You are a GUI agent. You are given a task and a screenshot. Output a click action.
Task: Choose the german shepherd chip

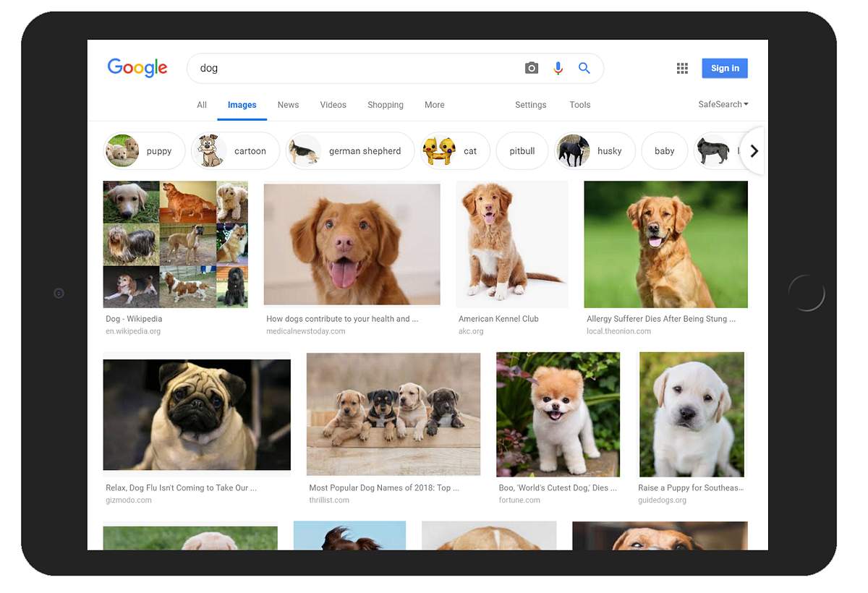tap(350, 150)
